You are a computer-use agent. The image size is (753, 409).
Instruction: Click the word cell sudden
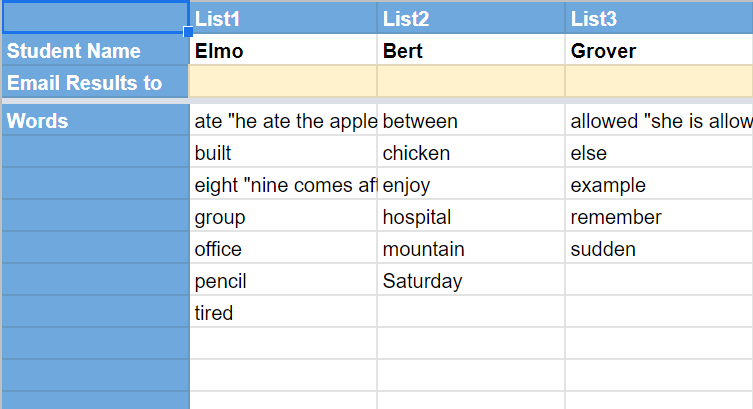click(x=658, y=249)
